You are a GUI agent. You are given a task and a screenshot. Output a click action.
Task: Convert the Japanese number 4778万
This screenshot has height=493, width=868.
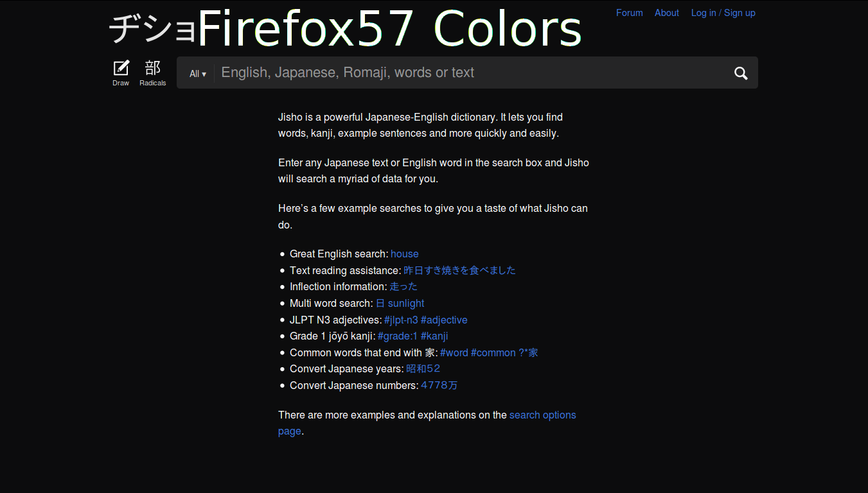click(439, 386)
